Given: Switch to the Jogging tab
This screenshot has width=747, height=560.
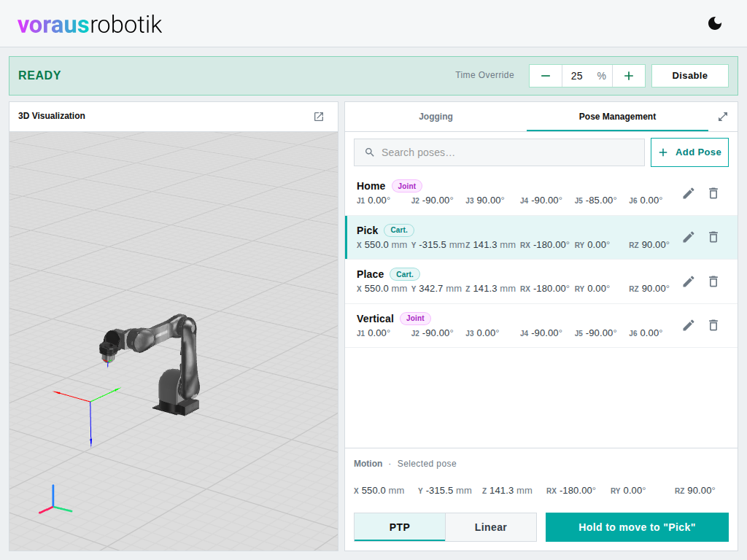Looking at the screenshot, I should (x=436, y=117).
